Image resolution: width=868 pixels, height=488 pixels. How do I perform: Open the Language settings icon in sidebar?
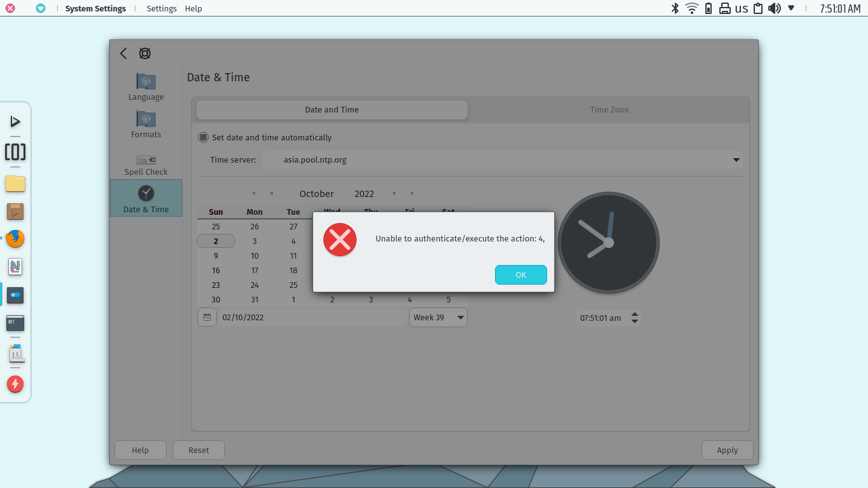(x=146, y=83)
